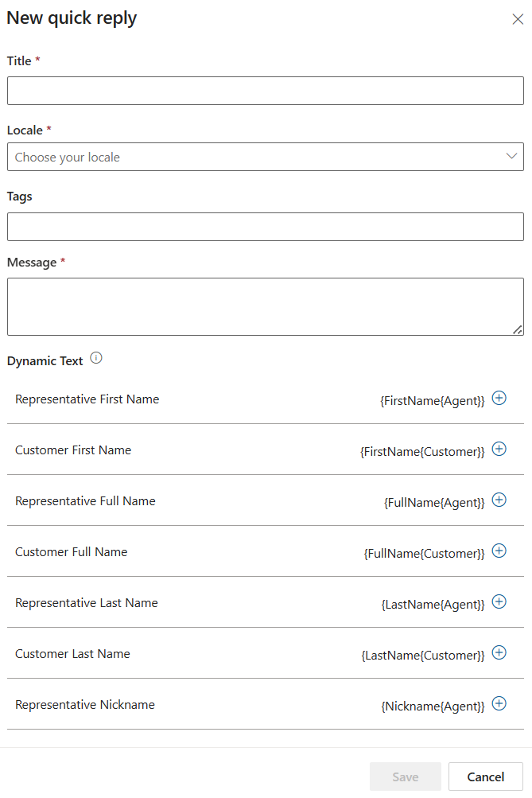View the Dynamic Text info tooltip

coord(96,358)
